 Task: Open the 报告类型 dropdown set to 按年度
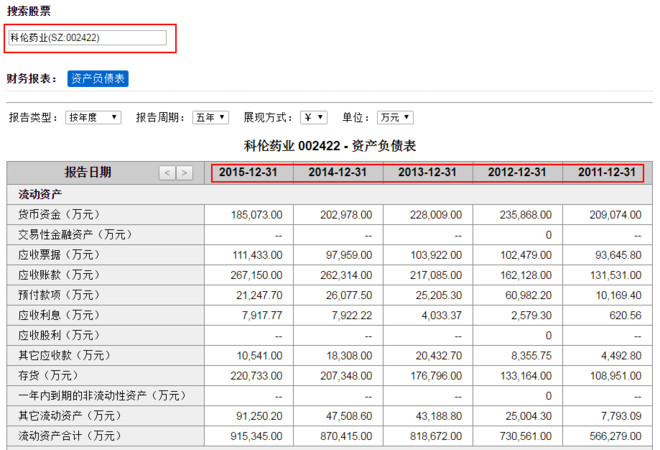(93, 117)
